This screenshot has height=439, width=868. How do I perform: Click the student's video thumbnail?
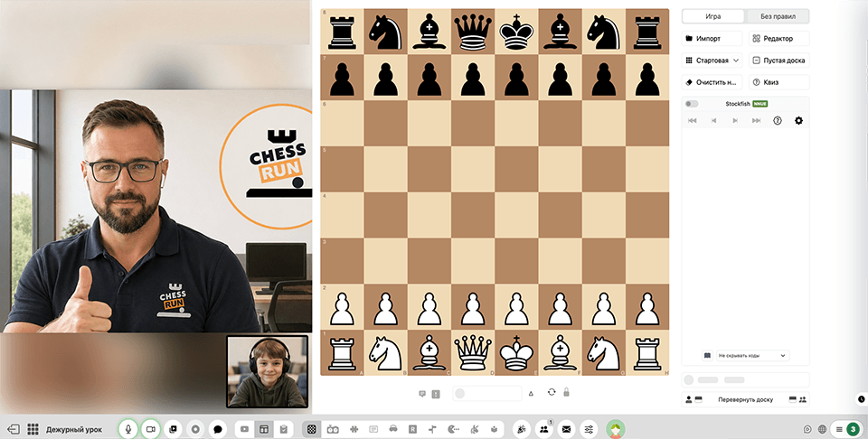tap(268, 371)
